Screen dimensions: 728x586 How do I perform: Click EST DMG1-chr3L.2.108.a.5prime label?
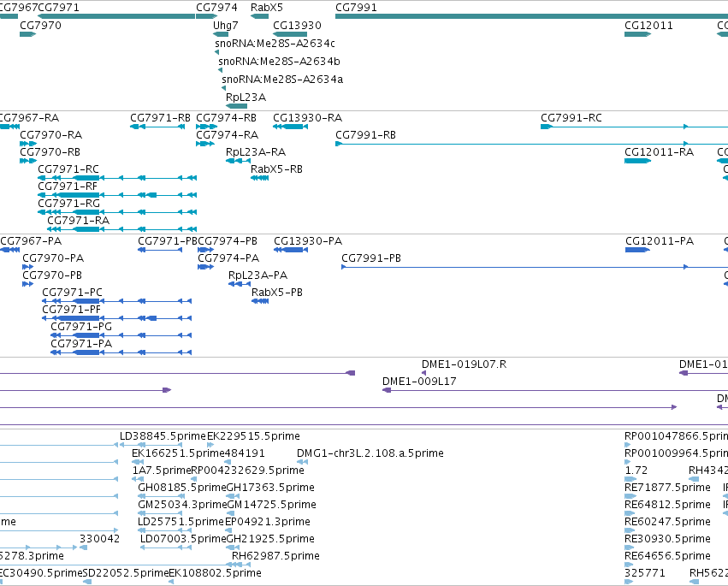pyautogui.click(x=370, y=453)
